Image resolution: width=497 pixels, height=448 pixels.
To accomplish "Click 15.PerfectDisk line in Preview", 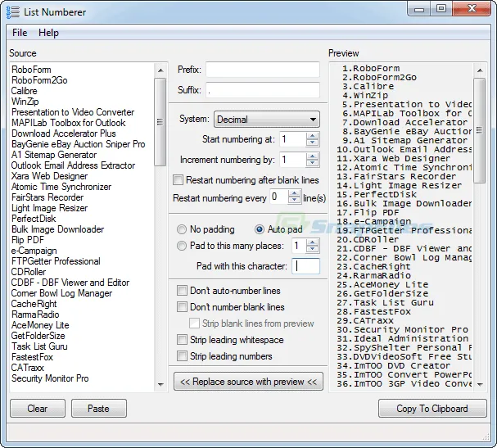I will [x=377, y=194].
